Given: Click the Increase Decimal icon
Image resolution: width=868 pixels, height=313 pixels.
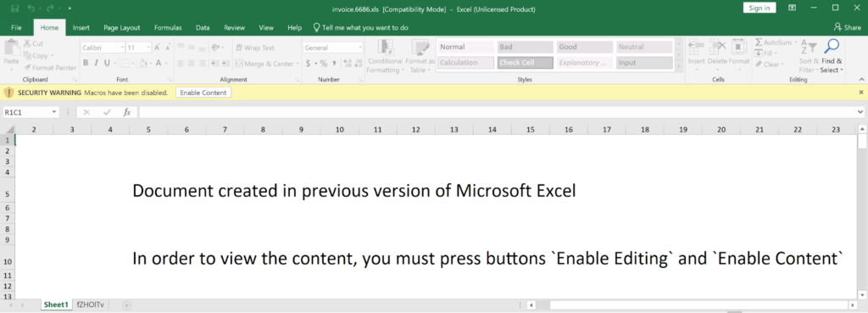Looking at the screenshot, I should click(x=347, y=64).
